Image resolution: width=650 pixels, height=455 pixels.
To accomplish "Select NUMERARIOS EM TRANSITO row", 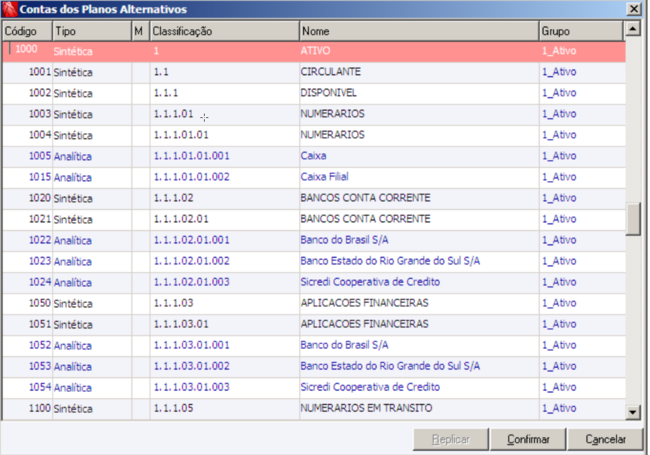I will click(x=314, y=408).
